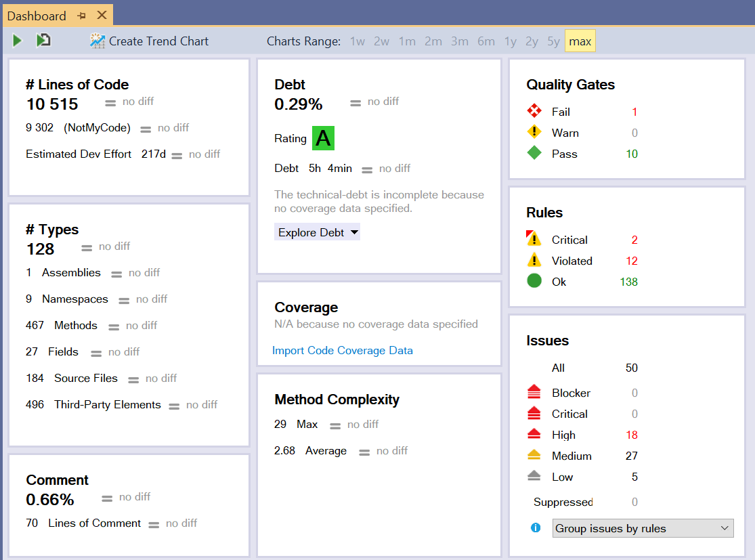755x560 pixels.
Task: Click the Critical rules warning icon
Action: pyautogui.click(x=534, y=240)
